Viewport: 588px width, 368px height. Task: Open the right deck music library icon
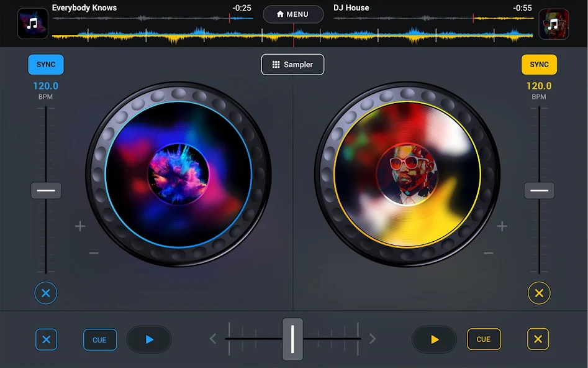[x=553, y=24]
